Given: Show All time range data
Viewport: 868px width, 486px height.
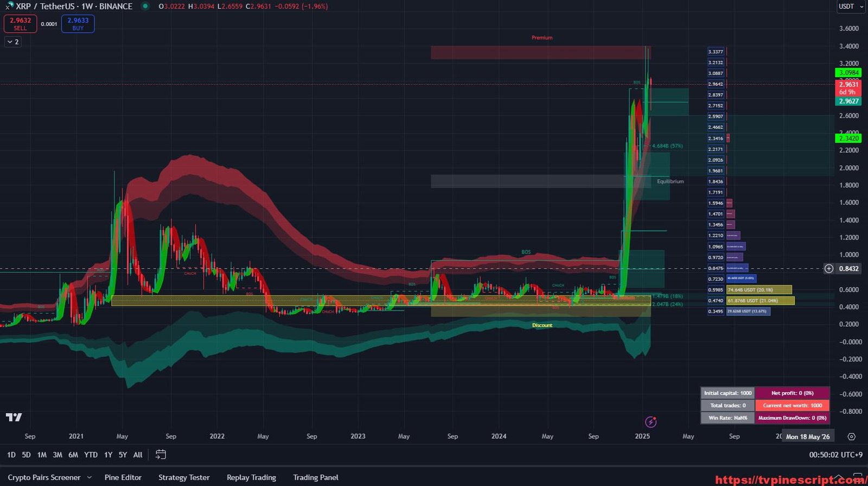Looking at the screenshot, I should (x=138, y=455).
